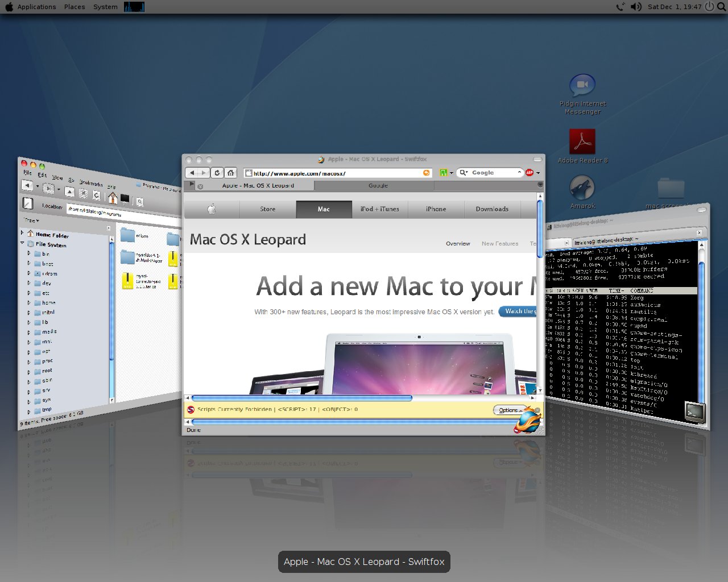The height and width of the screenshot is (582, 728).
Task: Collapse File System in file browser tree
Action: 23,243
